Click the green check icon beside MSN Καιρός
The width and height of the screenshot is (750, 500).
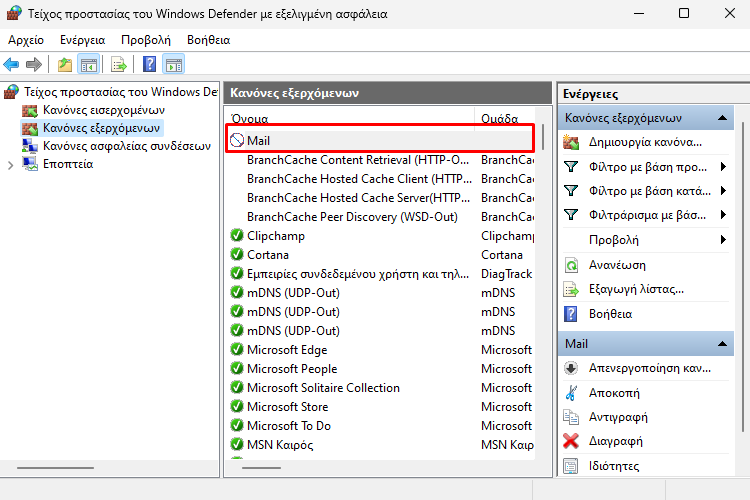pos(237,444)
